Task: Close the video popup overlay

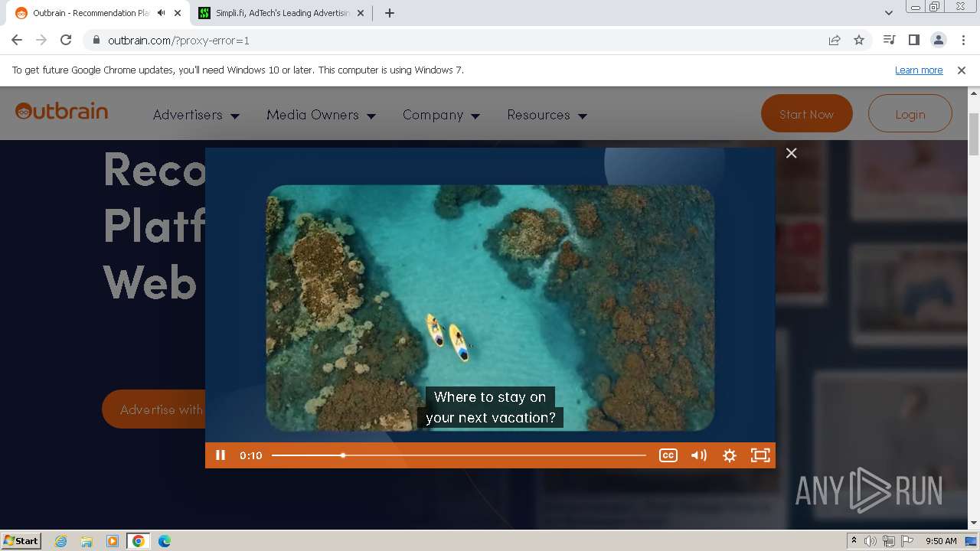Action: (x=792, y=153)
